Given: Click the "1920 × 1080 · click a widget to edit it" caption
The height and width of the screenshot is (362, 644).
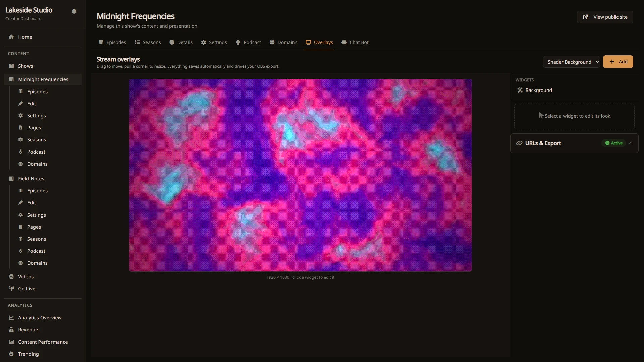Looking at the screenshot, I should [300, 277].
